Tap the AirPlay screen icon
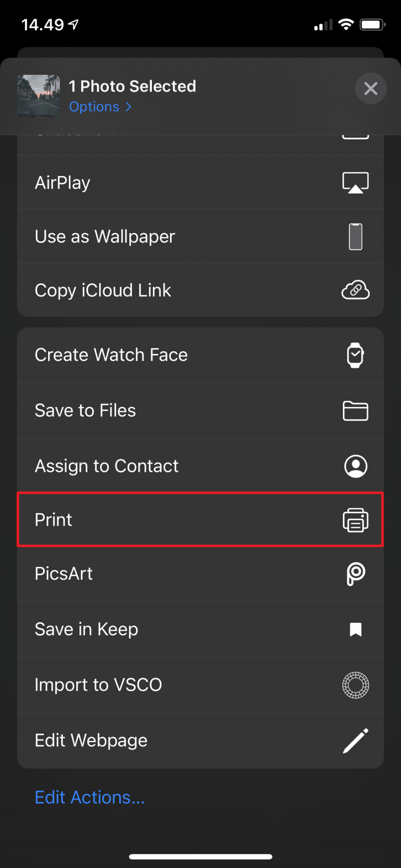401x868 pixels. point(355,182)
